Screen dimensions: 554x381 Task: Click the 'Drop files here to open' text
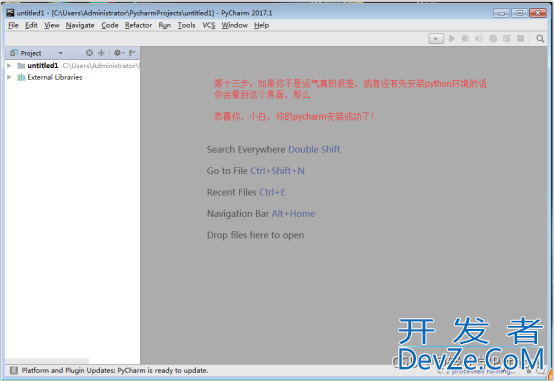[x=255, y=235]
